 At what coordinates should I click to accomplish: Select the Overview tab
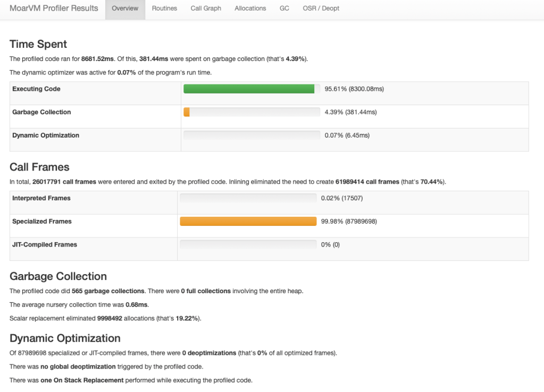coord(125,8)
